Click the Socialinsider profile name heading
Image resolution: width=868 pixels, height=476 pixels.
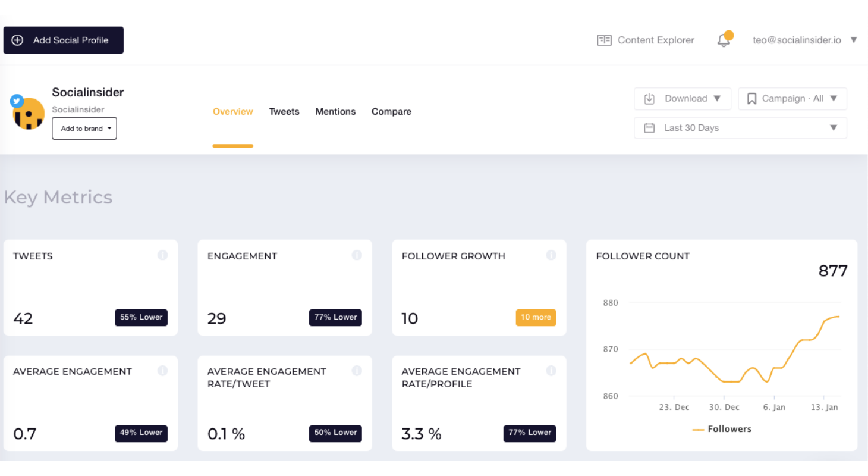[88, 92]
